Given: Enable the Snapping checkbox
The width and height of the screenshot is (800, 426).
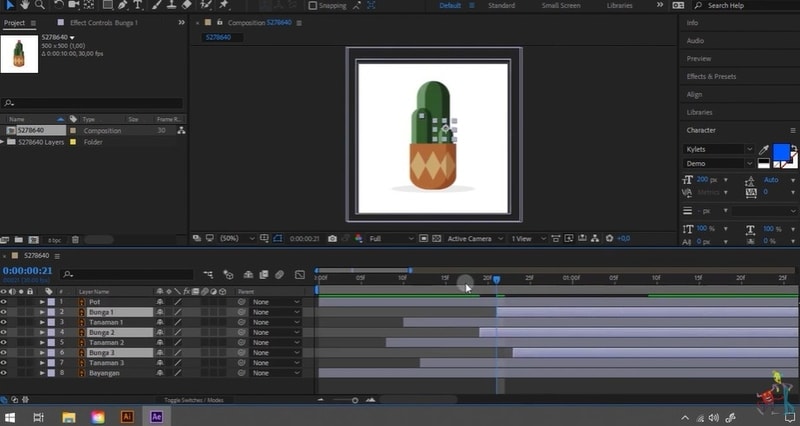Looking at the screenshot, I should 313,6.
